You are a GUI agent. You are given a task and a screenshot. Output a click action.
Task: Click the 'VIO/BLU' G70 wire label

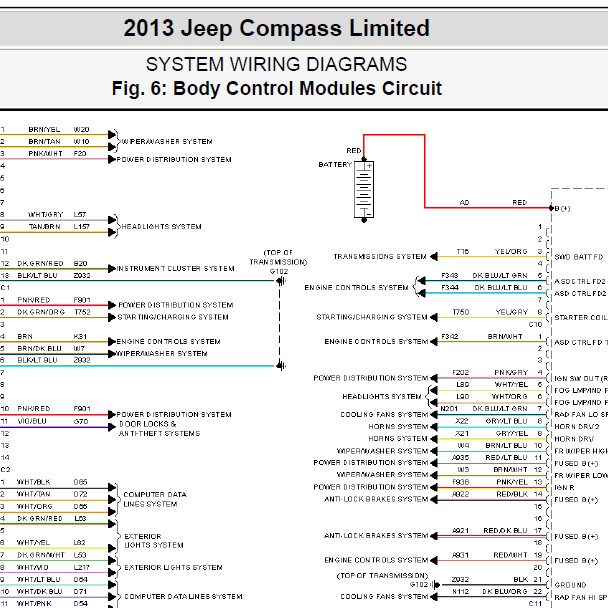[32, 421]
